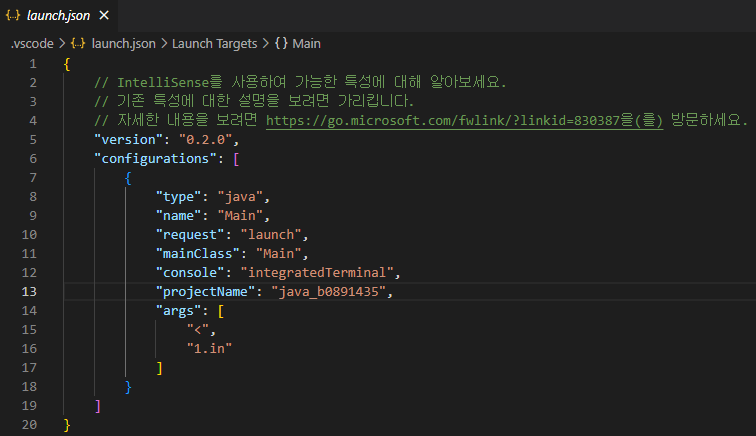Select the Main breadcrumb item
This screenshot has height=436, width=756.
[306, 43]
